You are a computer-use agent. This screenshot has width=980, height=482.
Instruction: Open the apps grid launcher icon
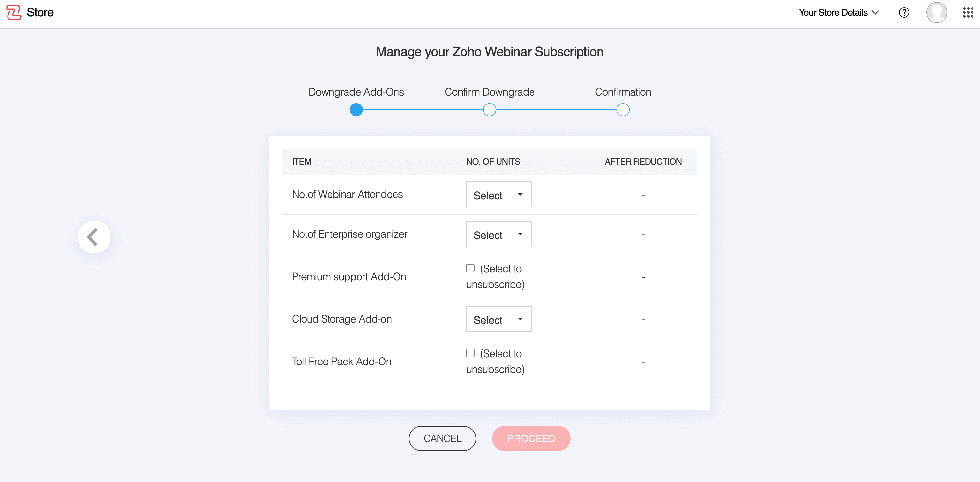click(x=968, y=12)
